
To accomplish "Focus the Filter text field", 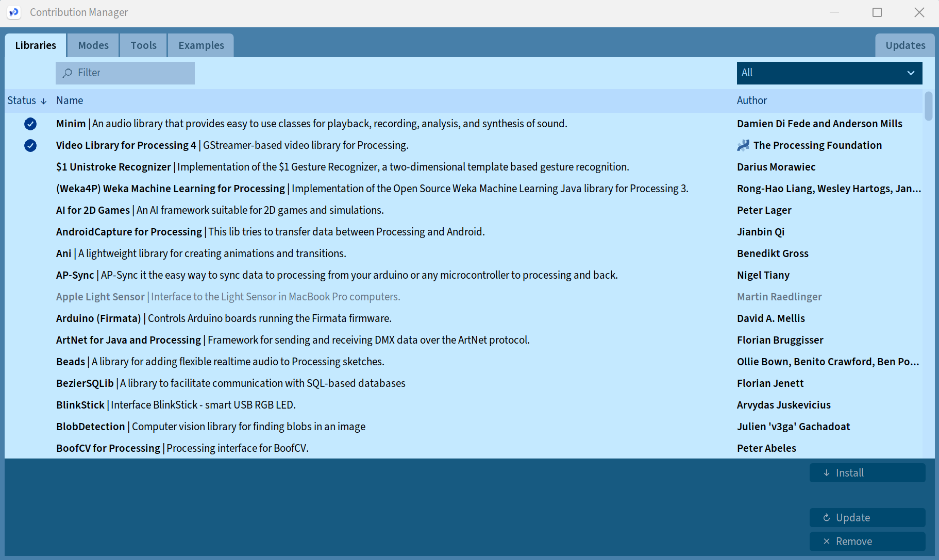I will 134,73.
